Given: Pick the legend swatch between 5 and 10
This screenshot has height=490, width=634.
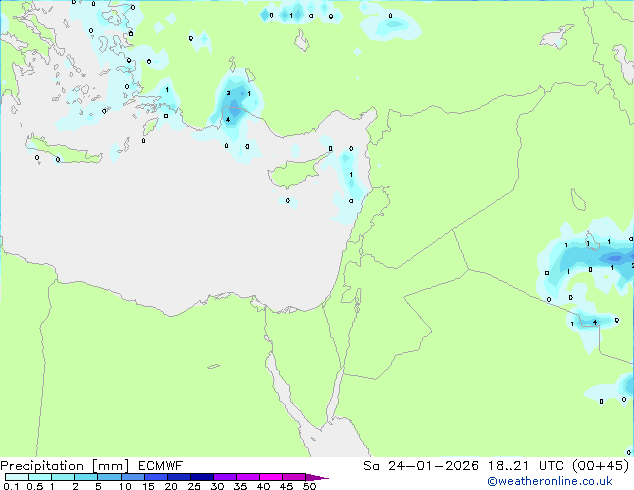Looking at the screenshot, I should pyautogui.click(x=109, y=477).
